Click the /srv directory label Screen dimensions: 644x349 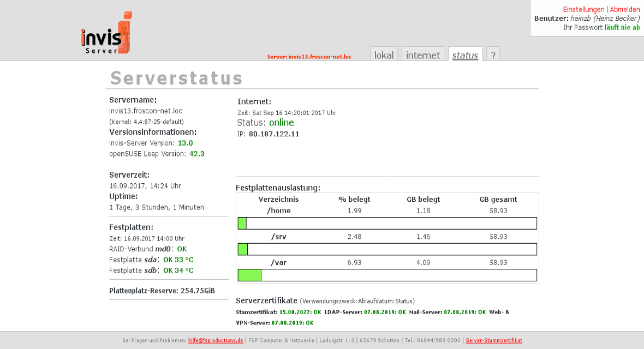[279, 237]
